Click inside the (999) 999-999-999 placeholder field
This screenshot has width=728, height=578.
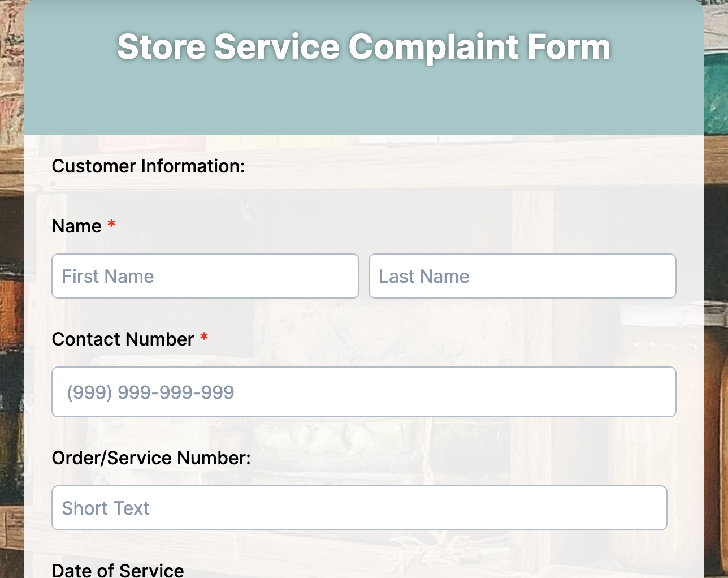coord(150,391)
